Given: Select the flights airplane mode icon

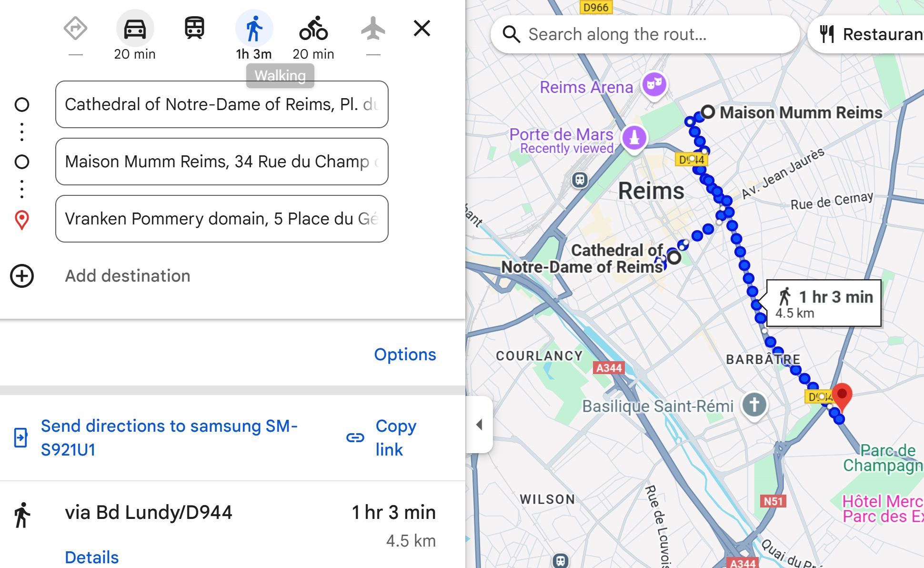Looking at the screenshot, I should 373,28.
